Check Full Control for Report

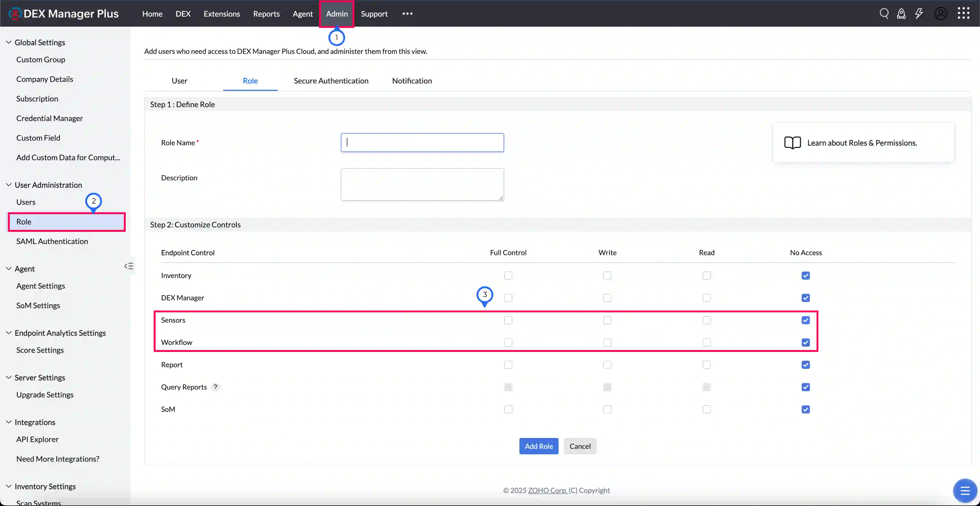508,365
